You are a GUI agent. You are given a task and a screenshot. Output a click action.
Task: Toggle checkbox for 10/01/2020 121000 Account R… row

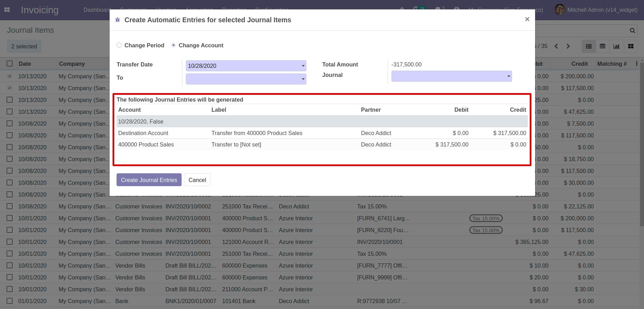tap(10, 242)
